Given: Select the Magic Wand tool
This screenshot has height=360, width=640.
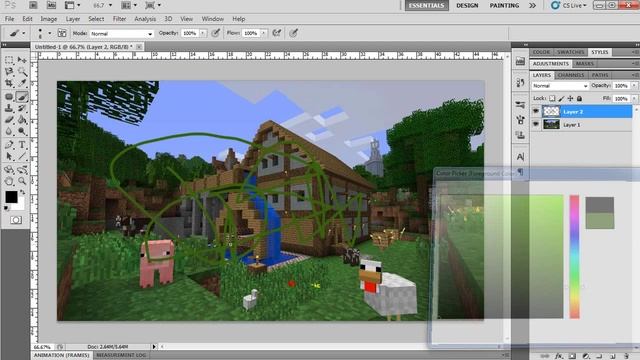Looking at the screenshot, I should pos(22,72).
